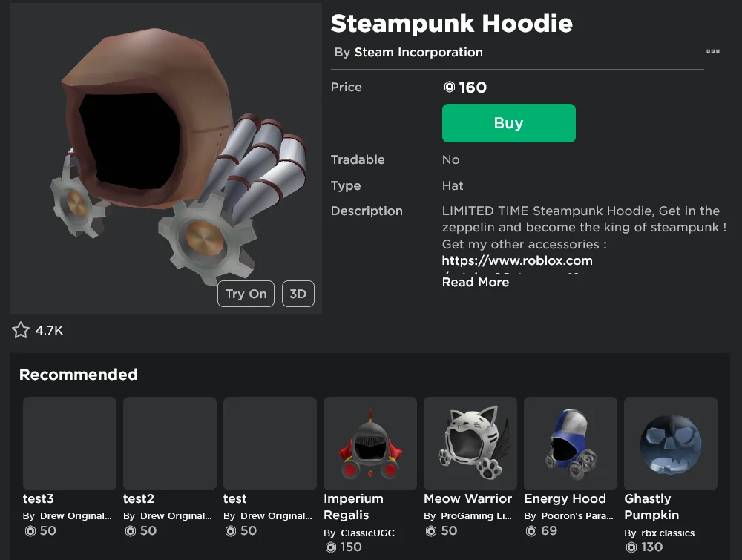Toggle the Try On preview
The image size is (742, 560).
246,294
